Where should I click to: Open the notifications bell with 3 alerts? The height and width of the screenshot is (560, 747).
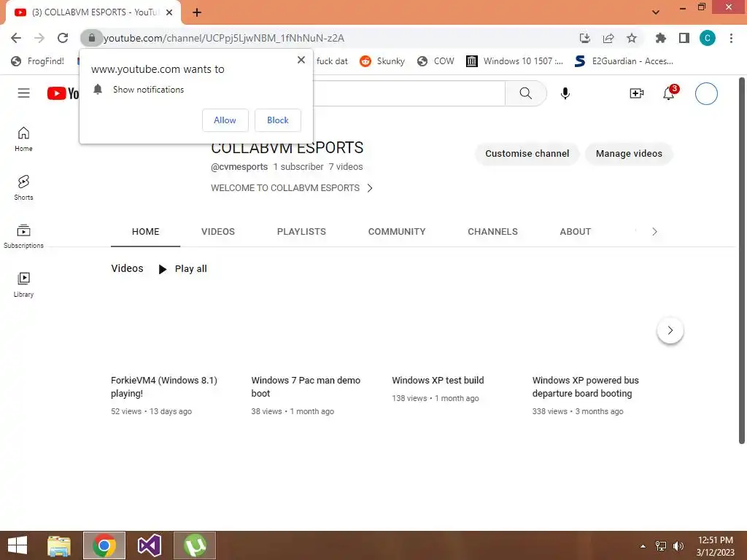(x=670, y=93)
